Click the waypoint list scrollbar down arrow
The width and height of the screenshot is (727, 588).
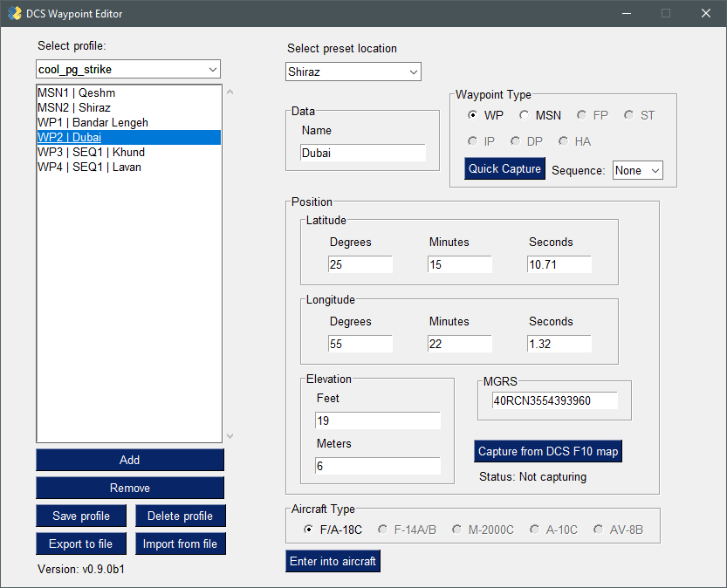point(230,436)
